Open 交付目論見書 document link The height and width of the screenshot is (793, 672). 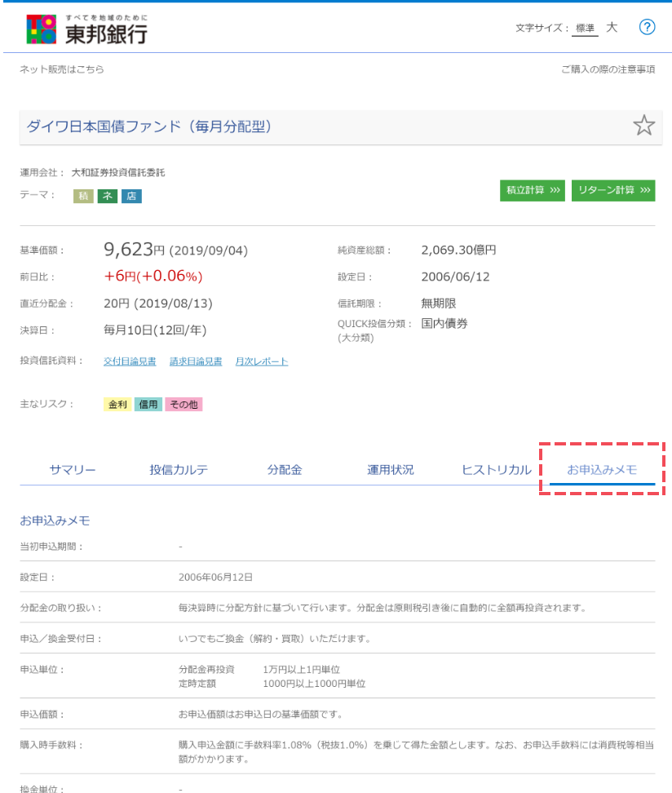[130, 361]
